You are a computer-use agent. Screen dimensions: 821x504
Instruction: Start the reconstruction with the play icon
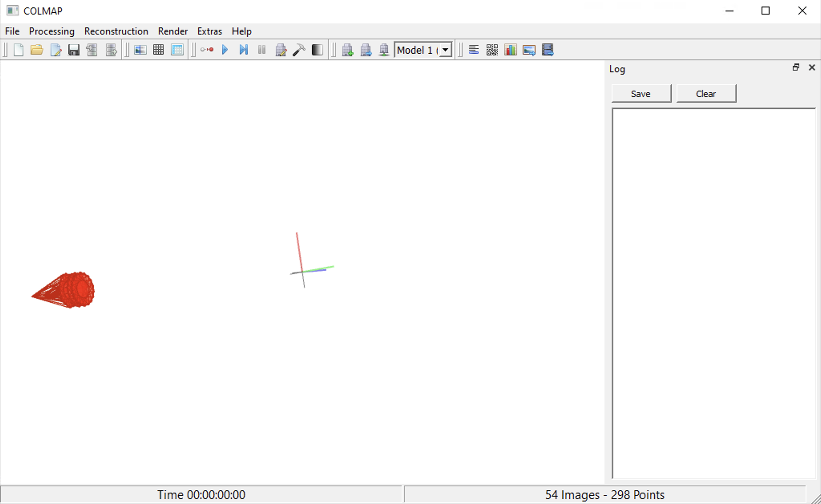[225, 50]
